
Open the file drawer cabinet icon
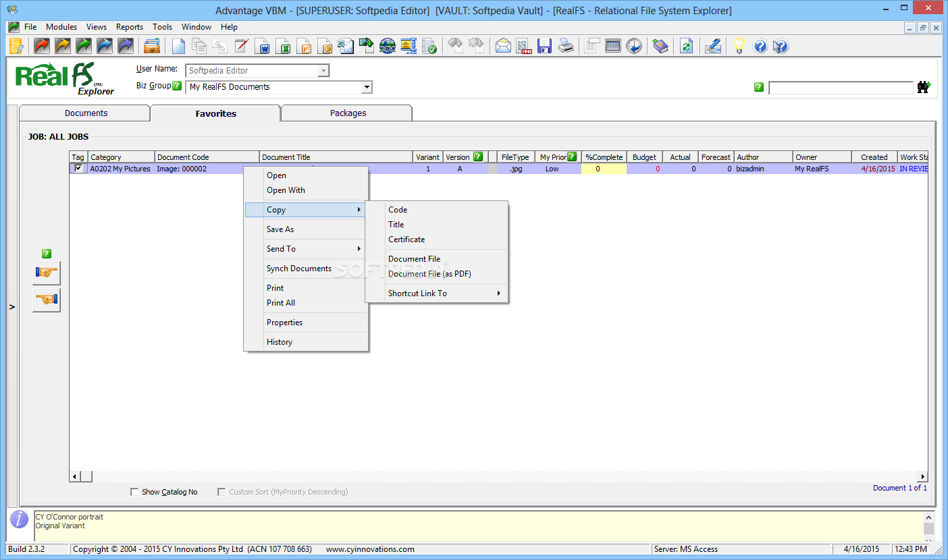[x=153, y=46]
